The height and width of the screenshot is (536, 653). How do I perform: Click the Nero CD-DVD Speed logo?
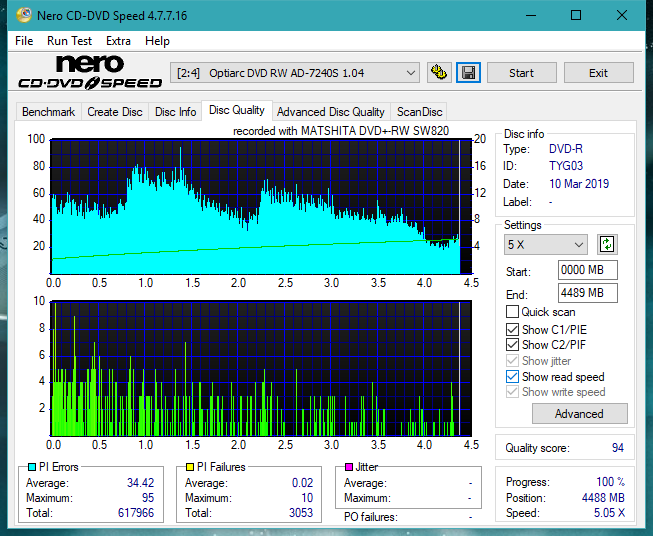(x=90, y=73)
